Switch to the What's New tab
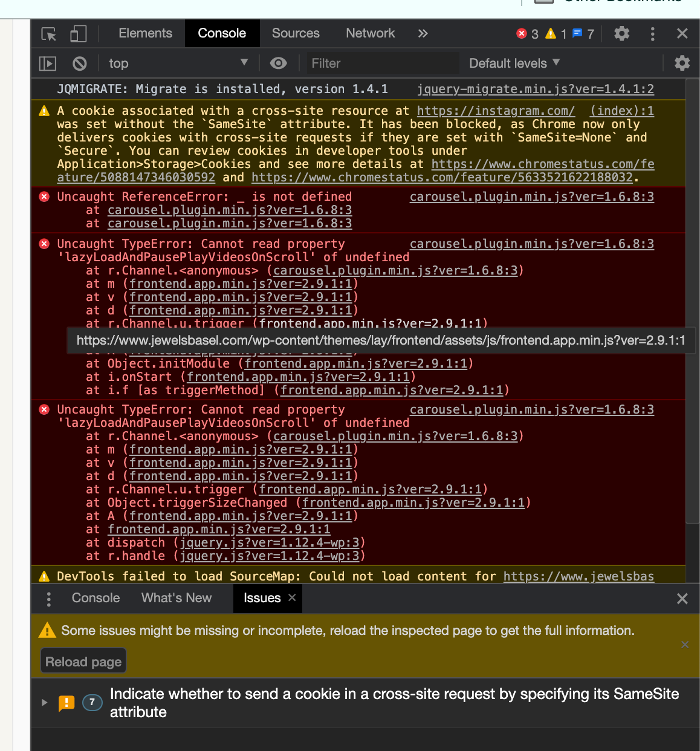The height and width of the screenshot is (751, 700). (176, 598)
